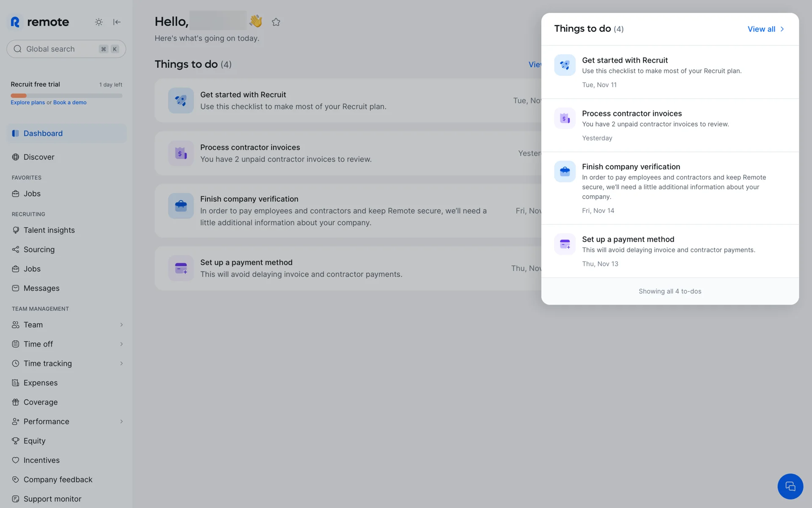This screenshot has height=508, width=812.
Task: Expand the Team submenu chevron
Action: (x=121, y=325)
